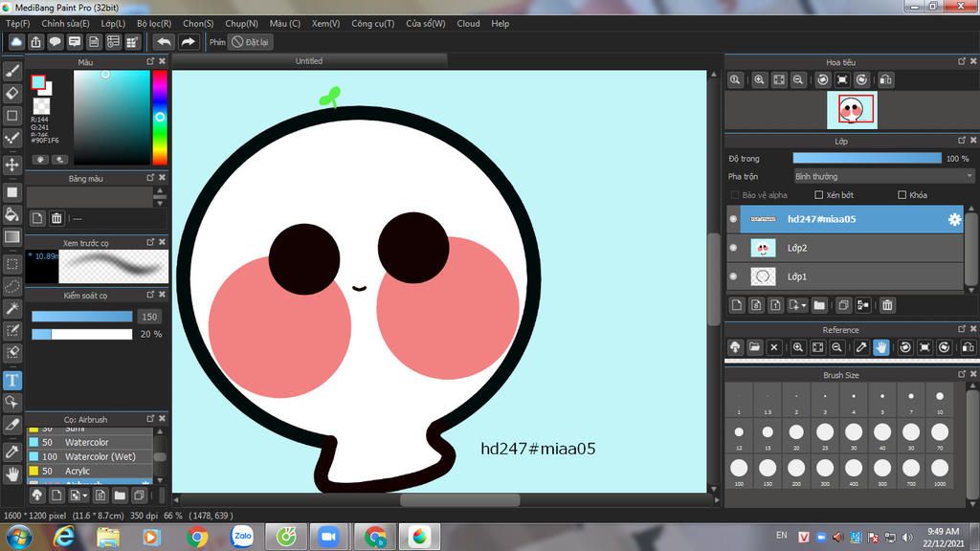Undock the Hoa tiêu navigator panel
The image size is (980, 551).
(961, 61)
